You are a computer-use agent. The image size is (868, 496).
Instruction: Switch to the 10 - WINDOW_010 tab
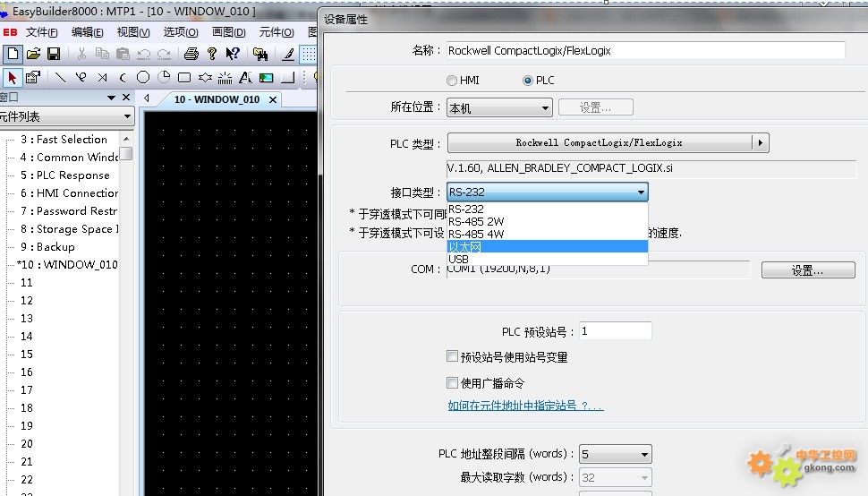tap(217, 99)
